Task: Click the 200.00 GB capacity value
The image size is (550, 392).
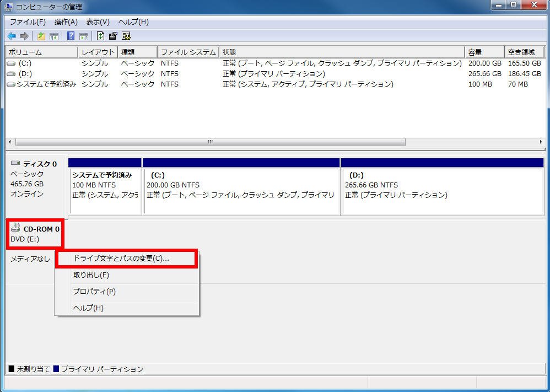Action: tap(485, 63)
